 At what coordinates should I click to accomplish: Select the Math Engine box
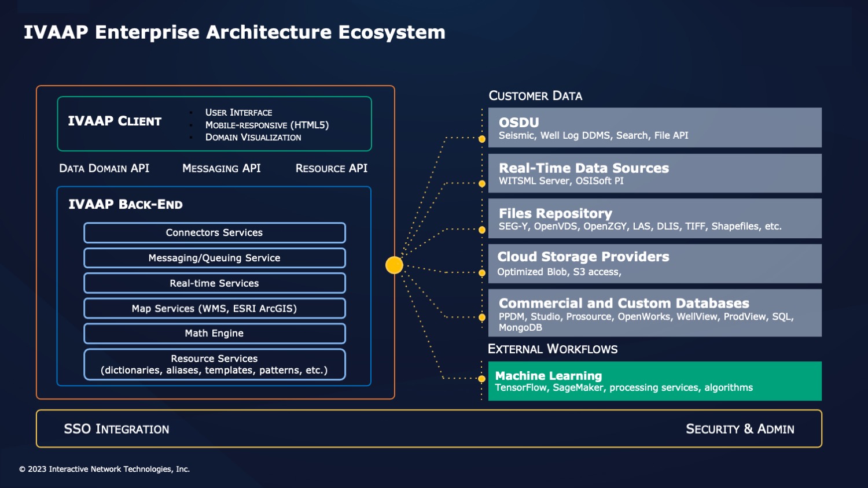pyautogui.click(x=215, y=333)
